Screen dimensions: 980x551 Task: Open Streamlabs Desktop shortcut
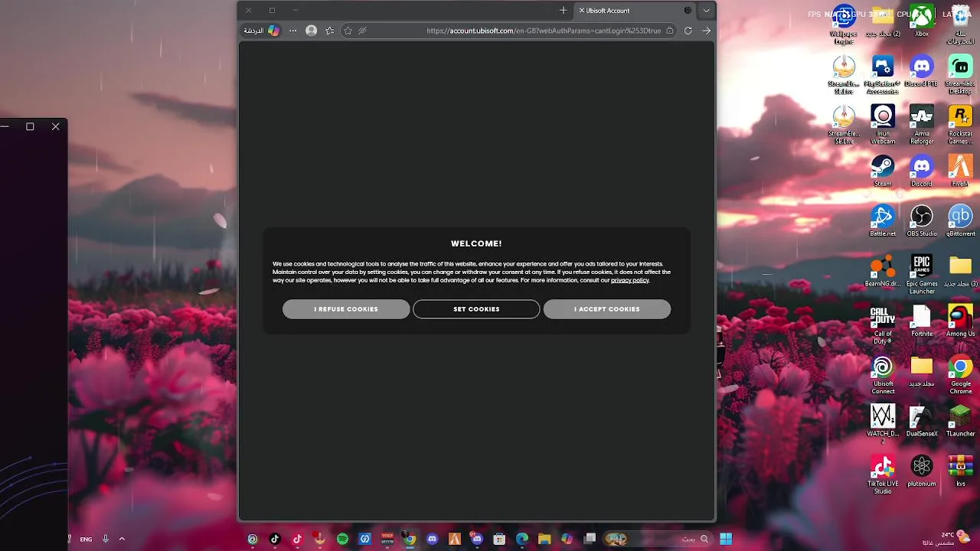[960, 75]
